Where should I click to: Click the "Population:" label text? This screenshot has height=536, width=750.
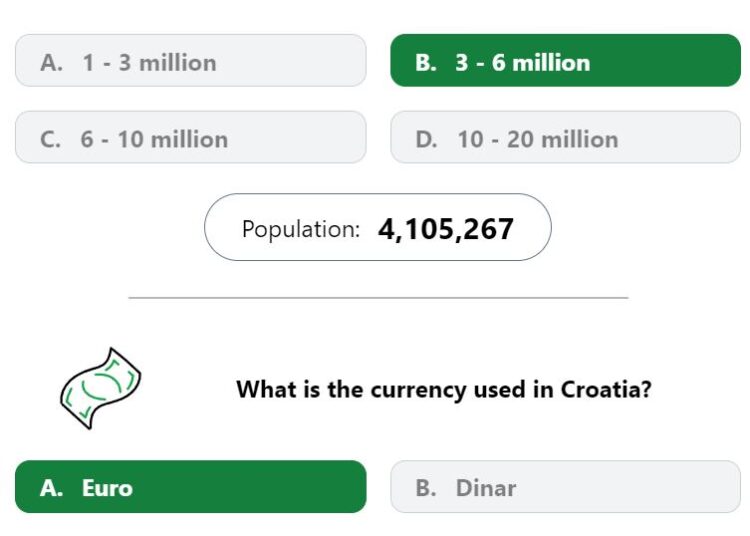tap(301, 230)
